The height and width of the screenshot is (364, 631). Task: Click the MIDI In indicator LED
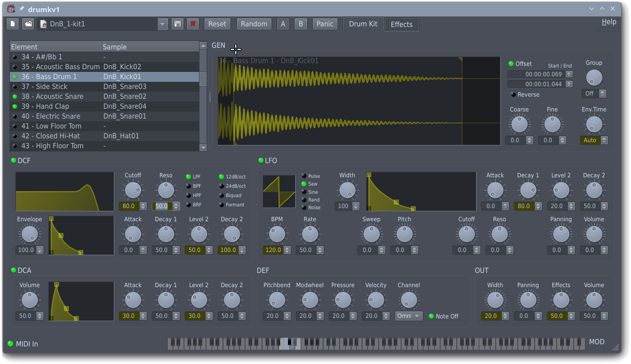point(10,344)
